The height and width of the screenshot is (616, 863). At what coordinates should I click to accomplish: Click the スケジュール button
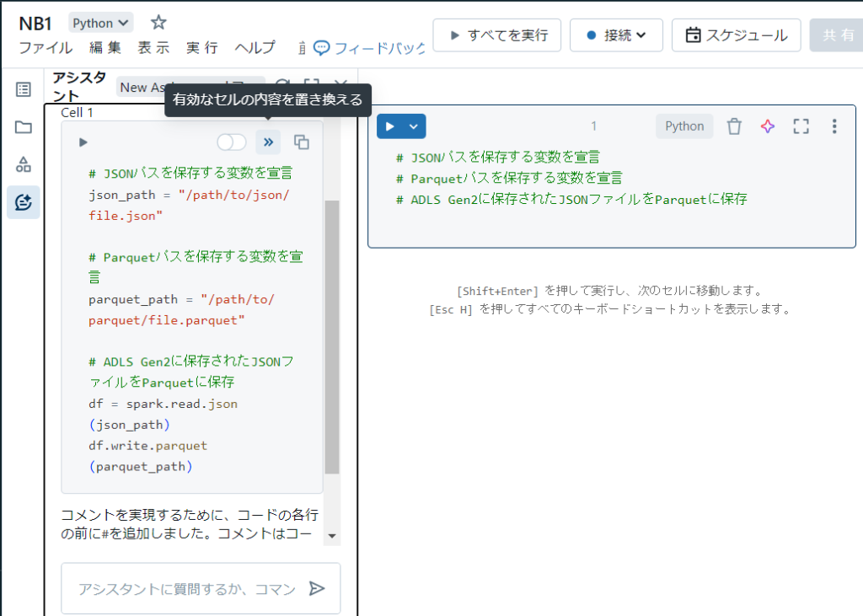[736, 35]
